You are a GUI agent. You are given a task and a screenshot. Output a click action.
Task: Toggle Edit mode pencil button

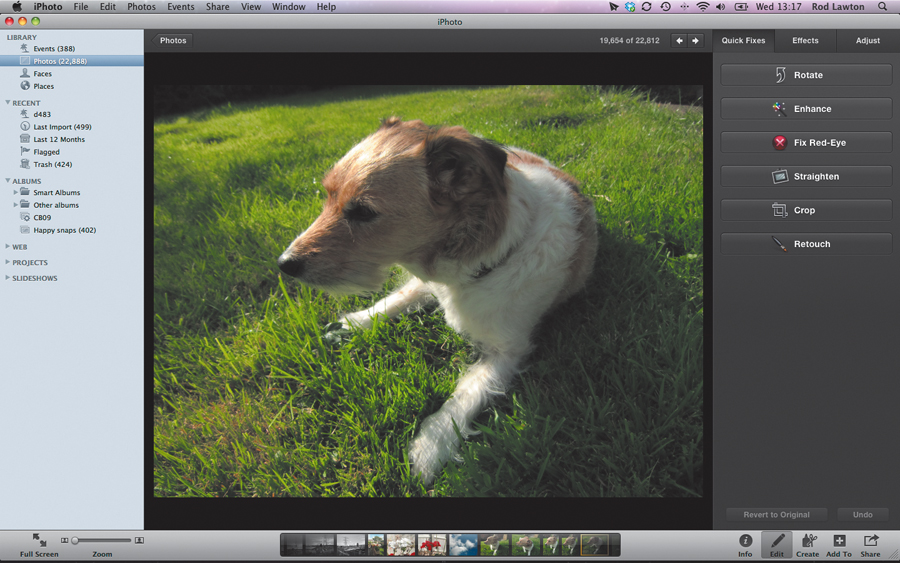(777, 545)
